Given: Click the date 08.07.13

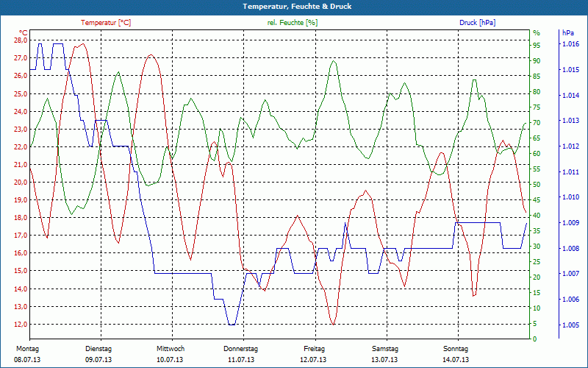Looking at the screenshot, I should pos(27,360).
